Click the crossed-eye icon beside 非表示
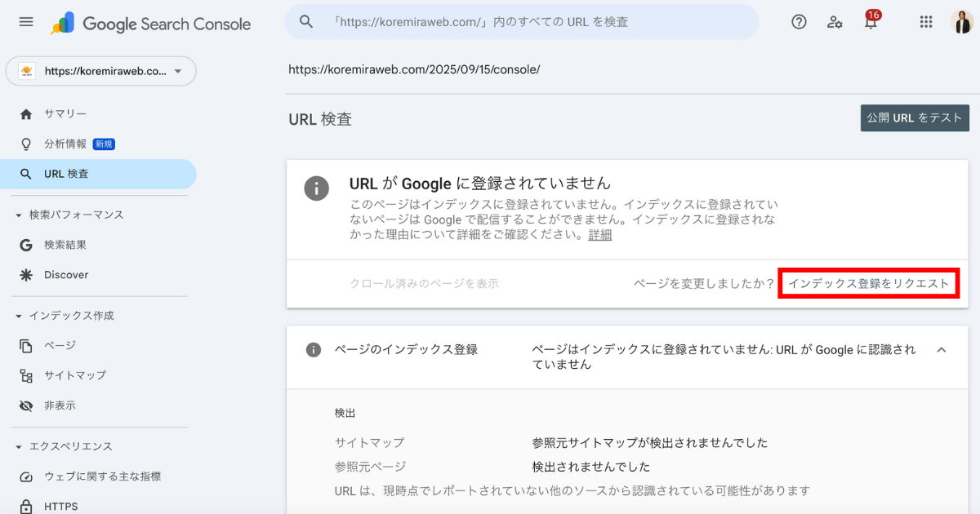 [x=26, y=405]
